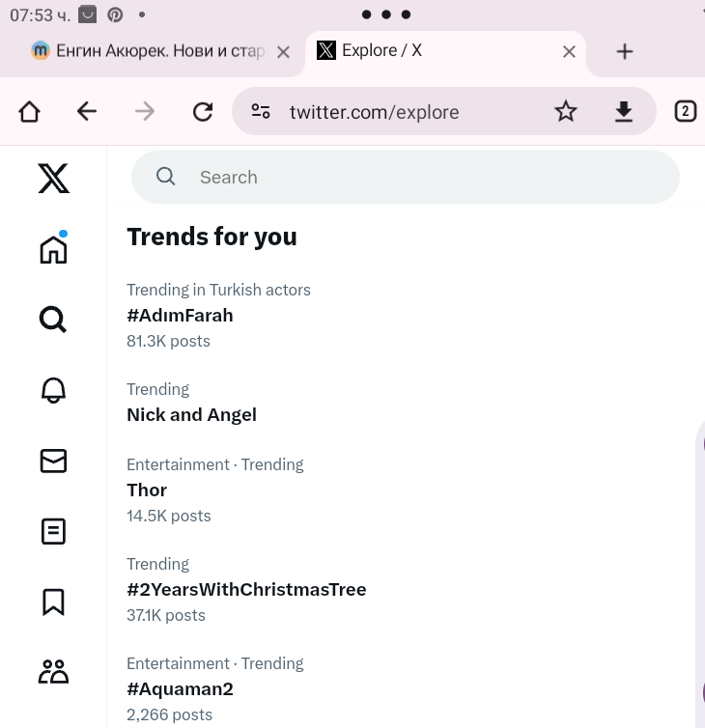Open site settings icon in address bar
This screenshot has width=705, height=728.
pos(261,111)
